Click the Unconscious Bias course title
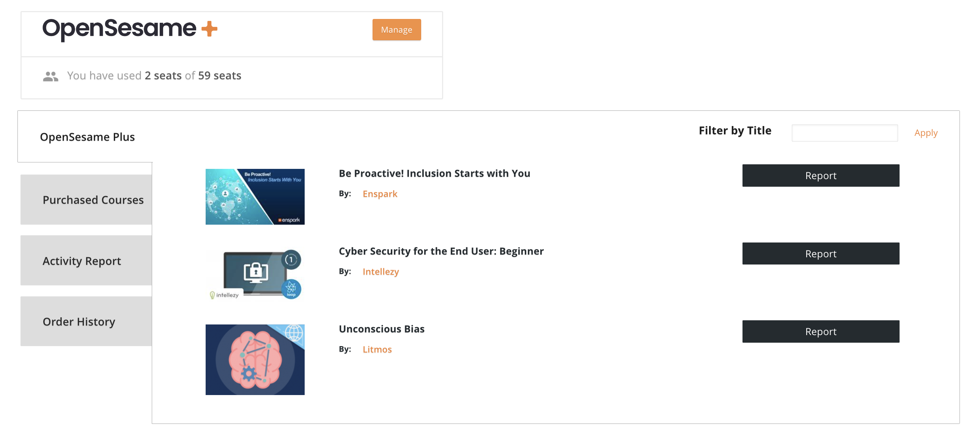Screen dimensions: 980x433 point(381,329)
